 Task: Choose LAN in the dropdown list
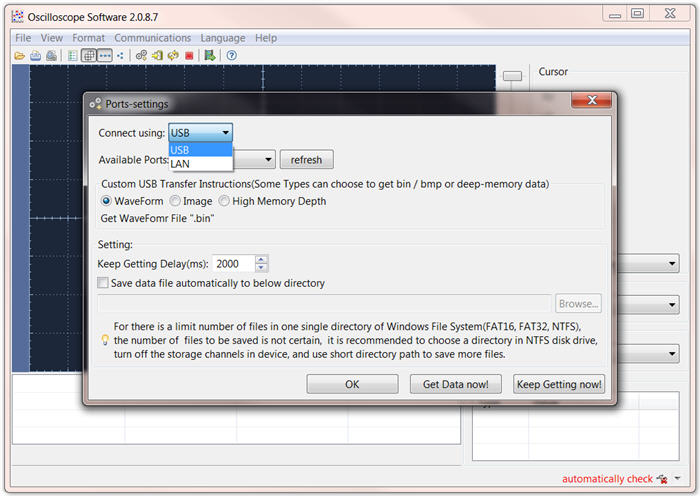click(200, 164)
